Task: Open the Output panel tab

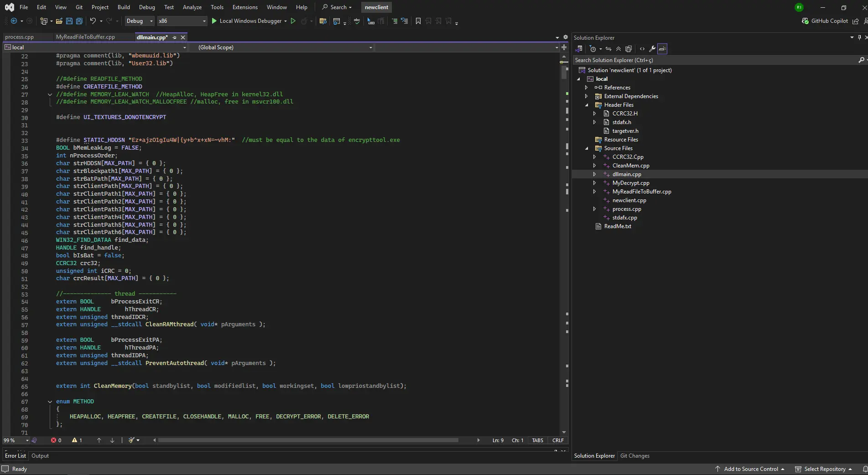Action: coord(40,456)
